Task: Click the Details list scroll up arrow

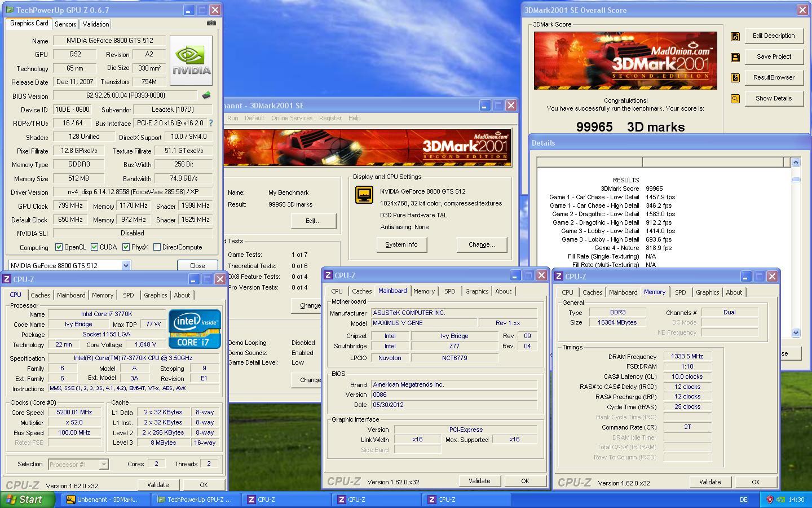Action: coord(796,163)
